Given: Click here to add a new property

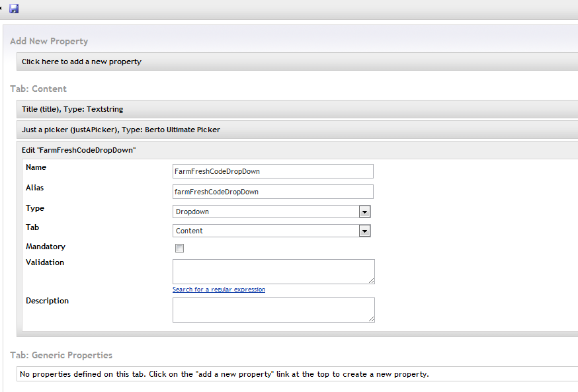Looking at the screenshot, I should [81, 61].
